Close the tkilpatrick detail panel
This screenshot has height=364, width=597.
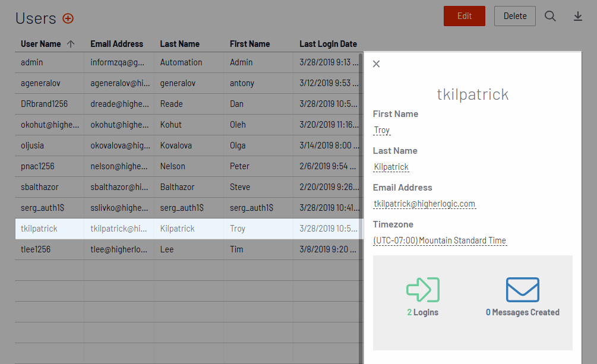pos(376,64)
